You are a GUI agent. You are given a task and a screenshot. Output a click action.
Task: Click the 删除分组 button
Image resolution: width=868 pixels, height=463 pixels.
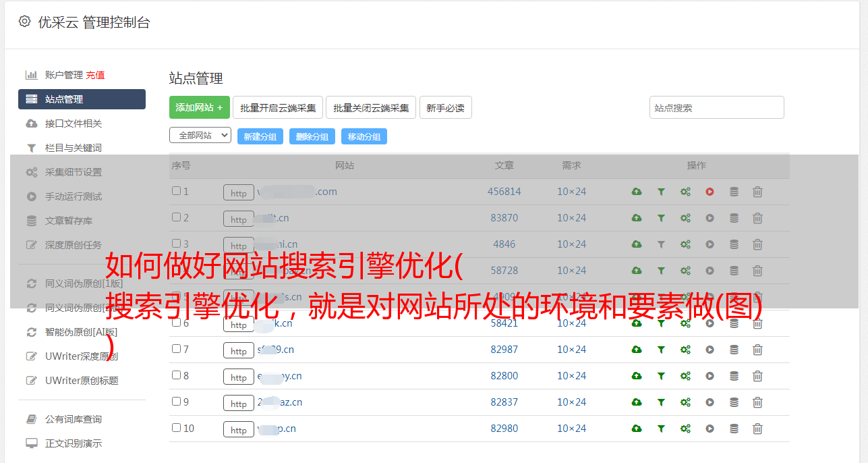coord(312,136)
